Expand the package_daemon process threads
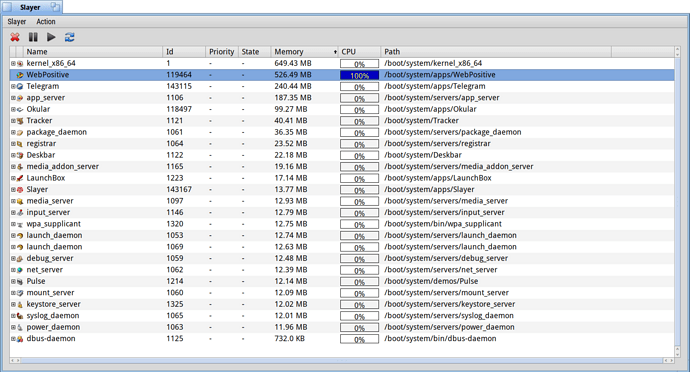 pyautogui.click(x=13, y=132)
